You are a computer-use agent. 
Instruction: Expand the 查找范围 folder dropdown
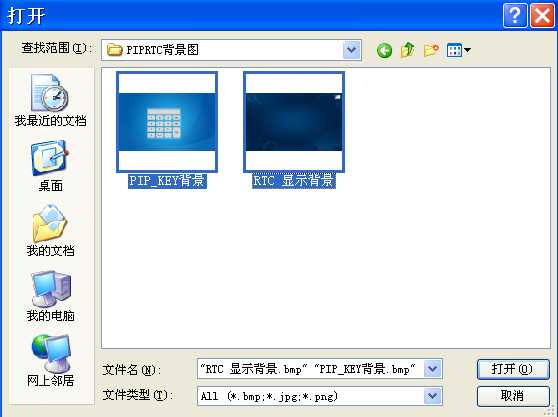coord(352,50)
